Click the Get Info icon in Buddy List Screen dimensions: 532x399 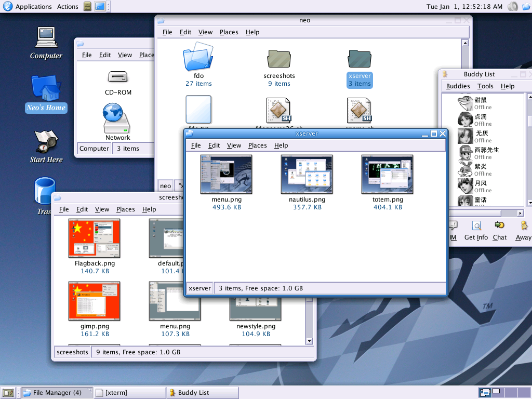476,225
